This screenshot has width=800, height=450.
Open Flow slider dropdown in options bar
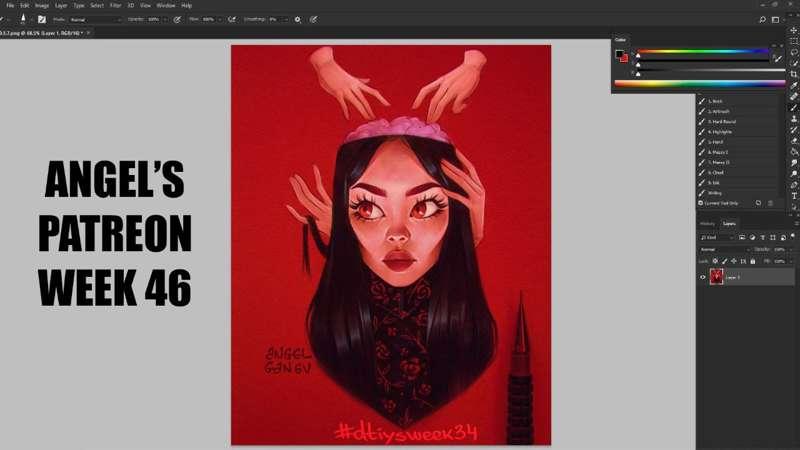[219, 19]
